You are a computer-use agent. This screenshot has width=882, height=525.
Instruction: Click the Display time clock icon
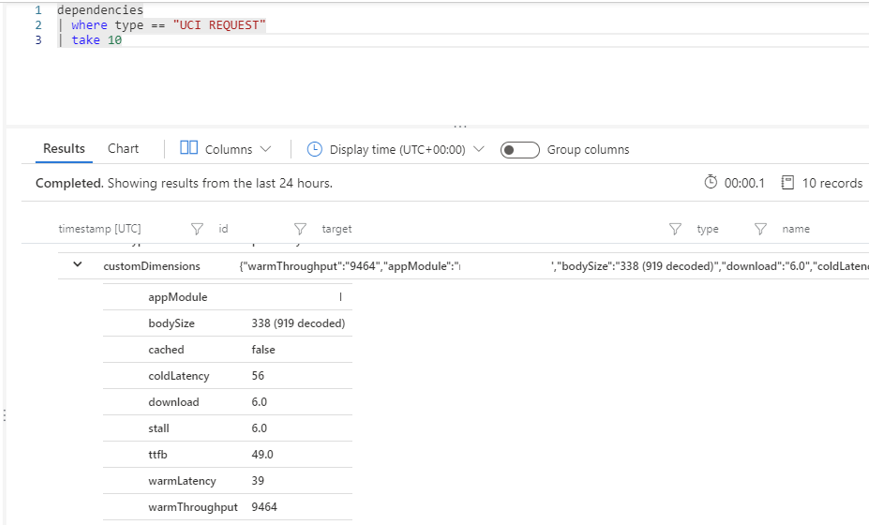pos(314,149)
